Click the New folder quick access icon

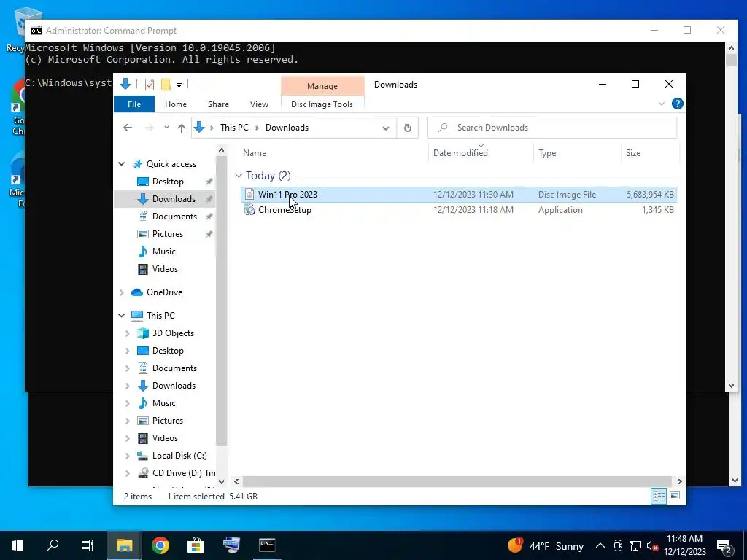166,85
